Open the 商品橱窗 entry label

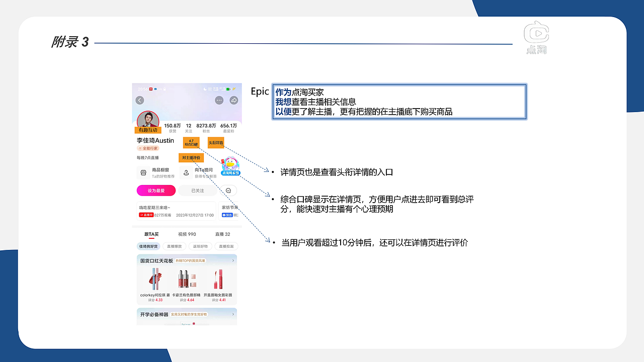pyautogui.click(x=160, y=170)
